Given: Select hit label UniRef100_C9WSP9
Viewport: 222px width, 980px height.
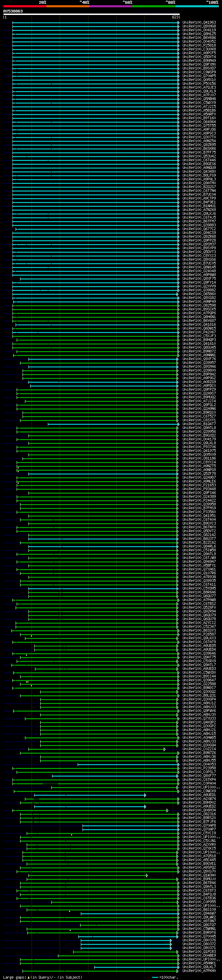Looking at the screenshot, I should [x=199, y=72].
